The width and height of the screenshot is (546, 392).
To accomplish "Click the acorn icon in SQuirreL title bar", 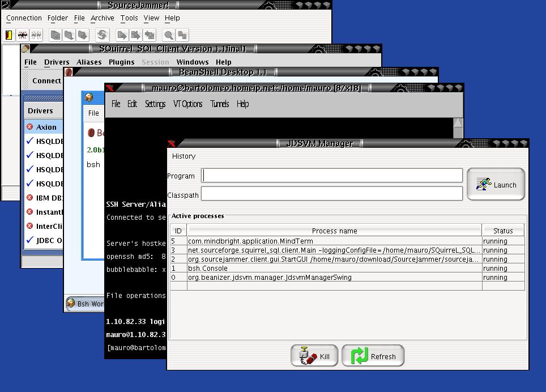I will (25, 48).
